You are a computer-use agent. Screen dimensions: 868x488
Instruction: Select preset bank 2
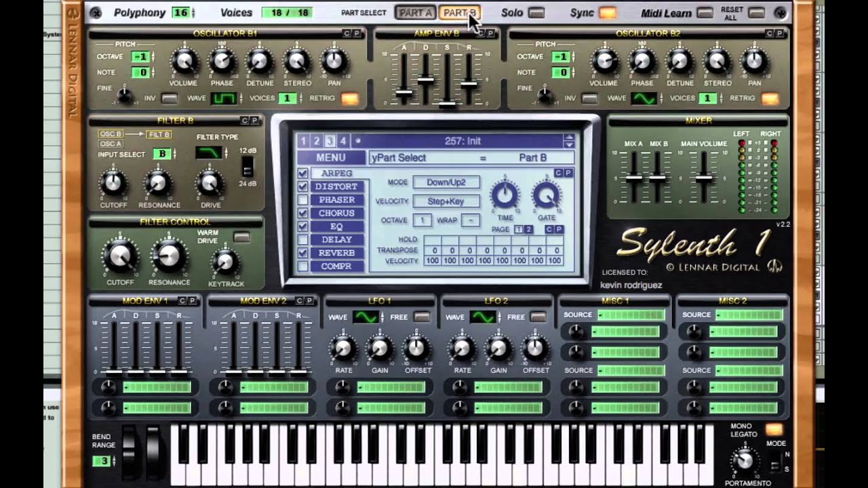pyautogui.click(x=316, y=141)
